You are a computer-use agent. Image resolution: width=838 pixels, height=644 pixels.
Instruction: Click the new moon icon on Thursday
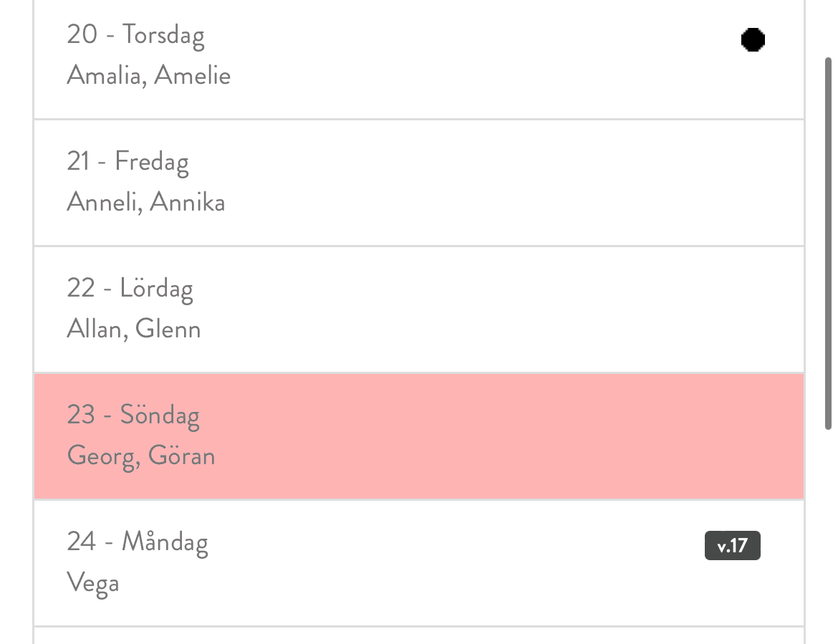coord(752,39)
